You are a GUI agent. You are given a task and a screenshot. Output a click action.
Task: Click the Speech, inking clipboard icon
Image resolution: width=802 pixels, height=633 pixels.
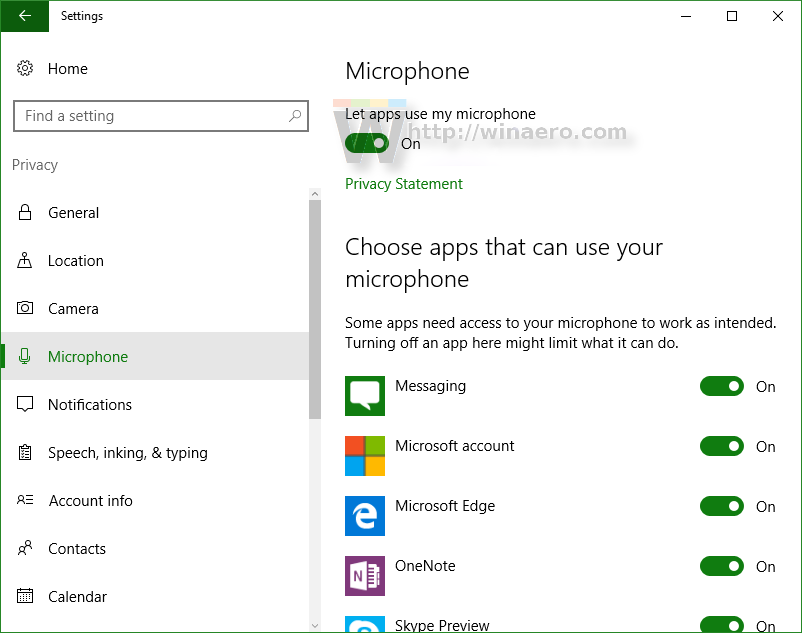[25, 452]
